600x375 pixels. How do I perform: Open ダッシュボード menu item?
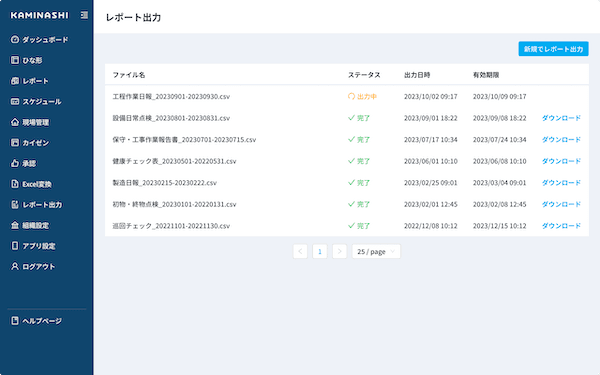coord(45,40)
